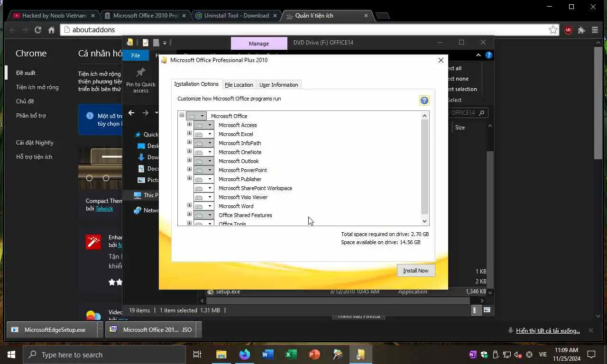Select the first carousel dot on addons page
607x364 pixels.
click(x=89, y=178)
